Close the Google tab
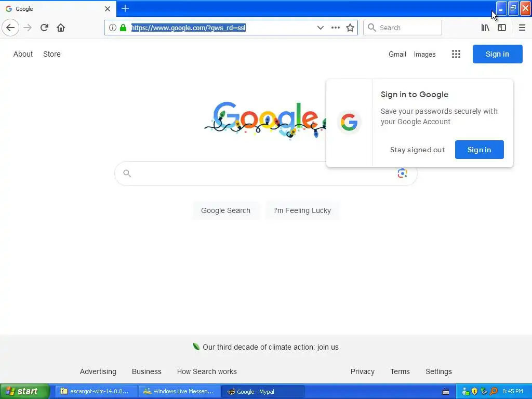The height and width of the screenshot is (399, 532). click(108, 9)
